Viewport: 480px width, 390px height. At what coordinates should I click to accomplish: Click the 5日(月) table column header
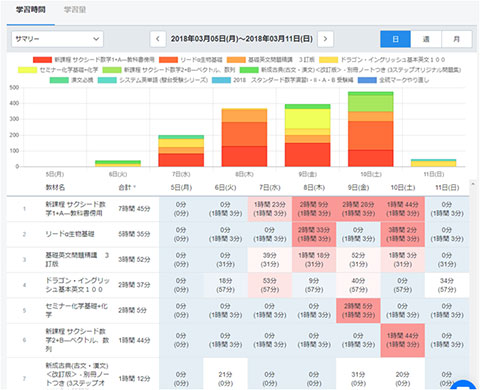click(181, 187)
